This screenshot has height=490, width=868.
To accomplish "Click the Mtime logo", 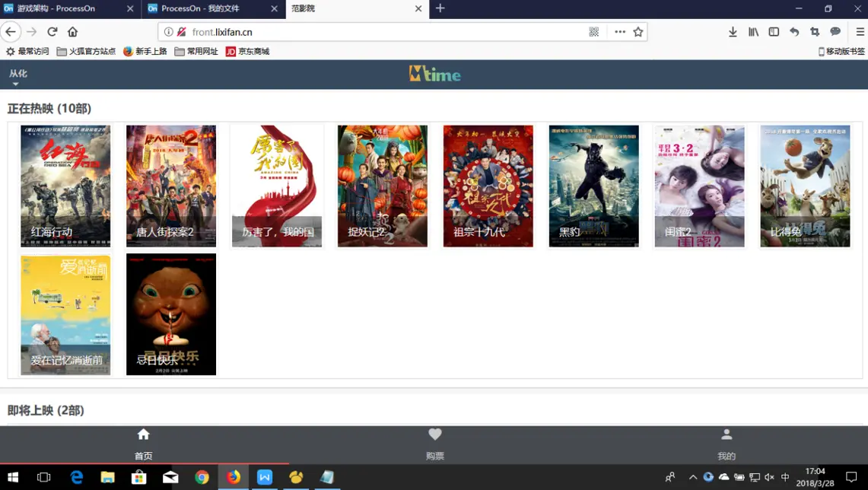I will point(434,74).
